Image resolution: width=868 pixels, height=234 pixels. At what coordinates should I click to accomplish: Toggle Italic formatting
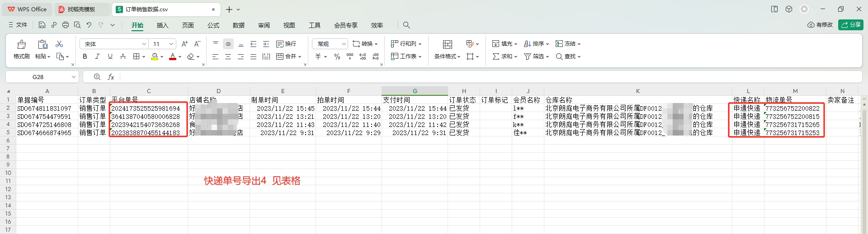click(97, 56)
